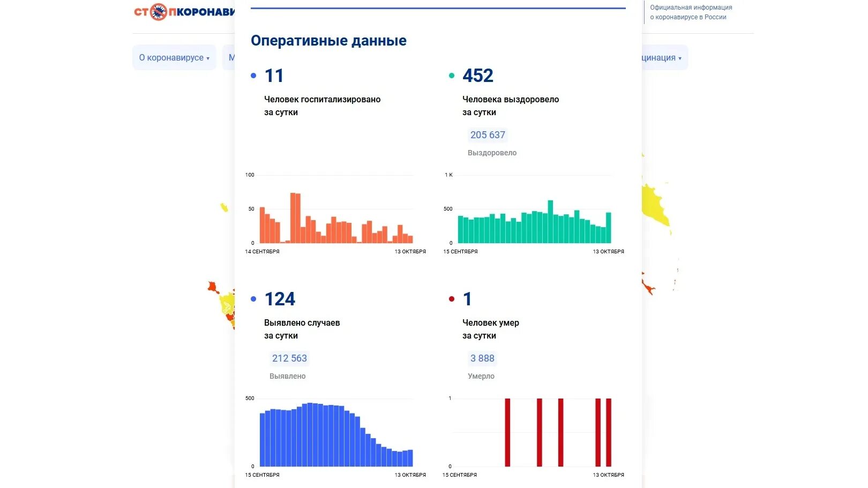Click a red bar in the deaths chart

pyautogui.click(x=507, y=434)
